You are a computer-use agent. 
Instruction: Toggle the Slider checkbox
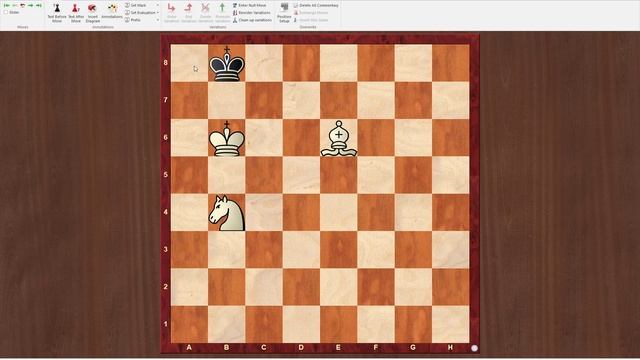pos(6,12)
